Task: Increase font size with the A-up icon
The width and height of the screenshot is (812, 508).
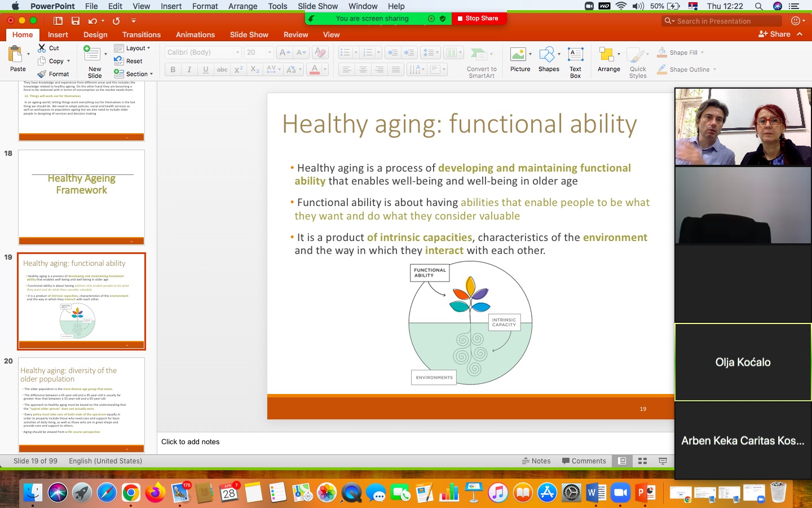Action: [285, 52]
